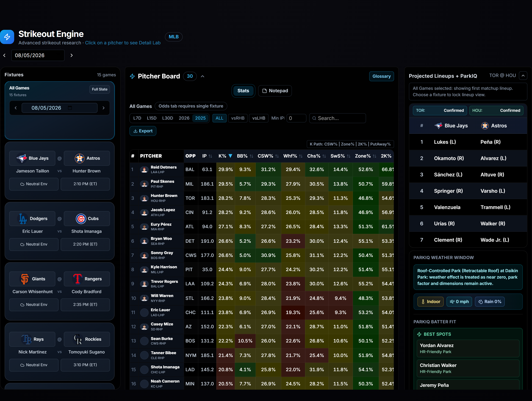Switch to the Stats tab
This screenshot has width=532, height=401.
pyautogui.click(x=243, y=91)
